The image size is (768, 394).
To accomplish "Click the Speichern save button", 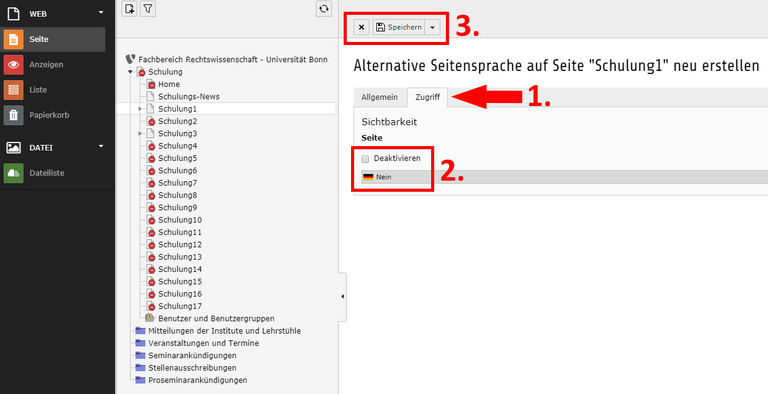I will pos(399,27).
